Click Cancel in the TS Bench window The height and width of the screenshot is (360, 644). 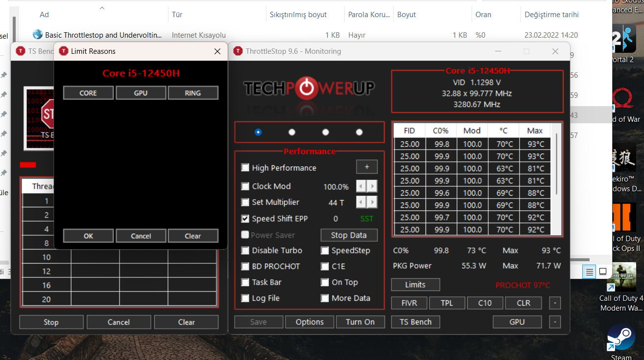[x=119, y=322]
